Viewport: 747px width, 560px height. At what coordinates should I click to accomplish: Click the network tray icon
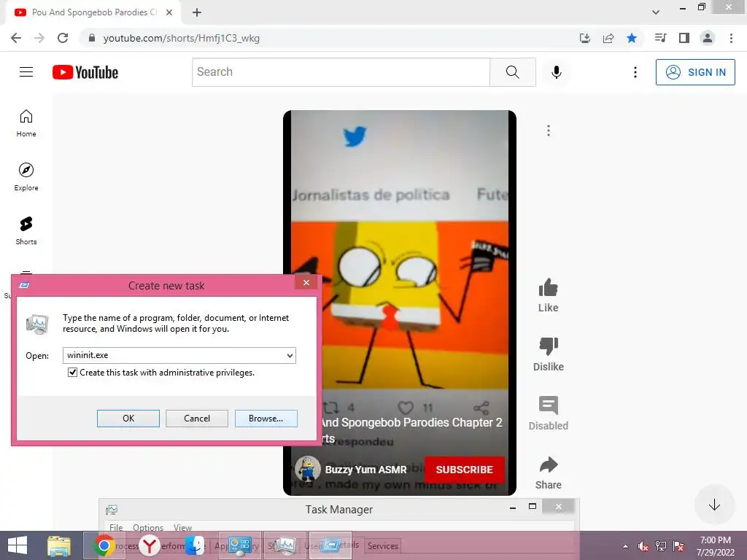coord(661,546)
